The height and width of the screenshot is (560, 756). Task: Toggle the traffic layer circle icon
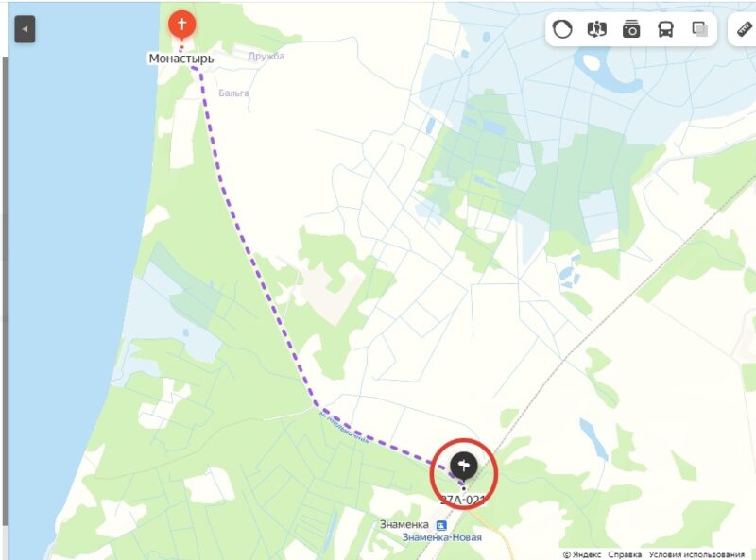coord(562,29)
